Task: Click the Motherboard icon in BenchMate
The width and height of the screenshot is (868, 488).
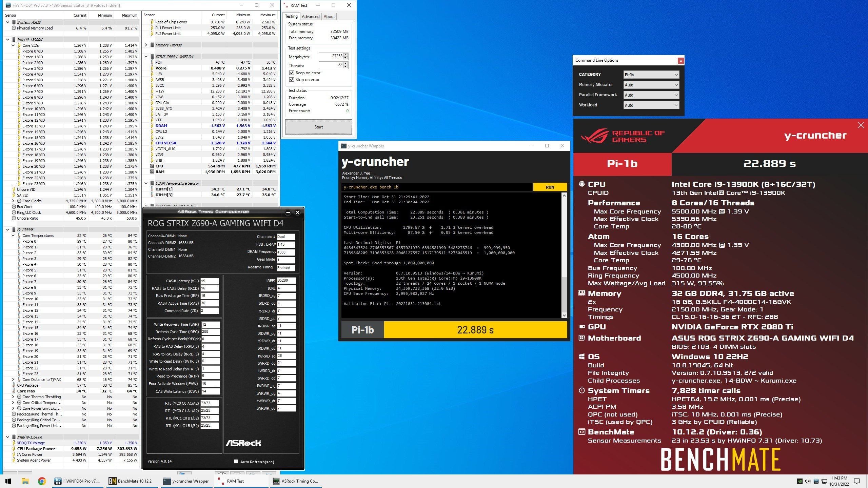Action: pyautogui.click(x=582, y=338)
